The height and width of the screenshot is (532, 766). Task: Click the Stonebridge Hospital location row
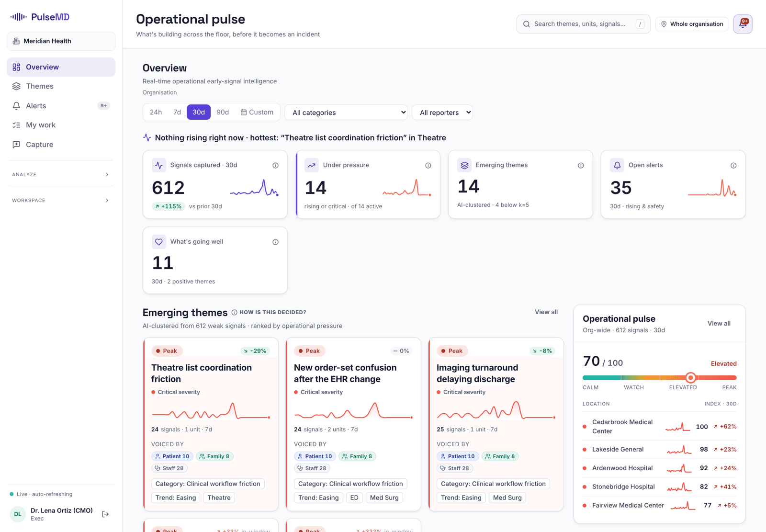[x=659, y=487]
